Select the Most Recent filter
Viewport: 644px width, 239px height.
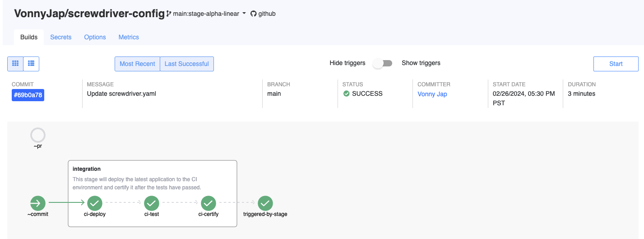pos(137,64)
